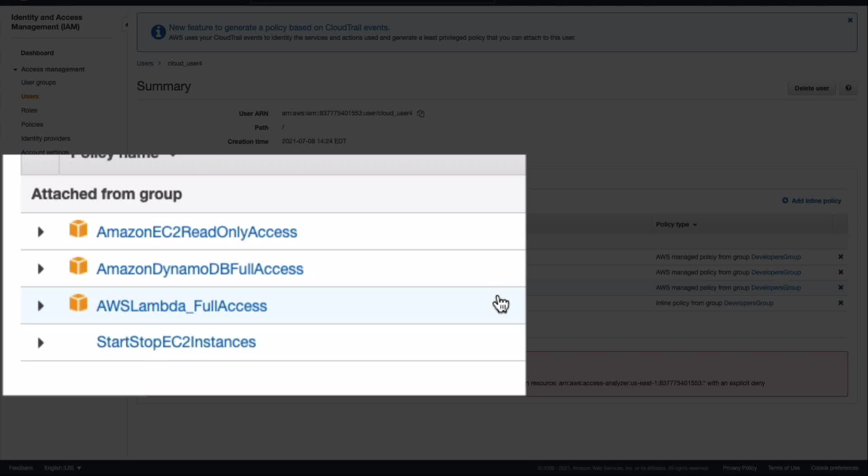Expand the AmazonEC2ReadOnlyAccess policy row

(41, 232)
